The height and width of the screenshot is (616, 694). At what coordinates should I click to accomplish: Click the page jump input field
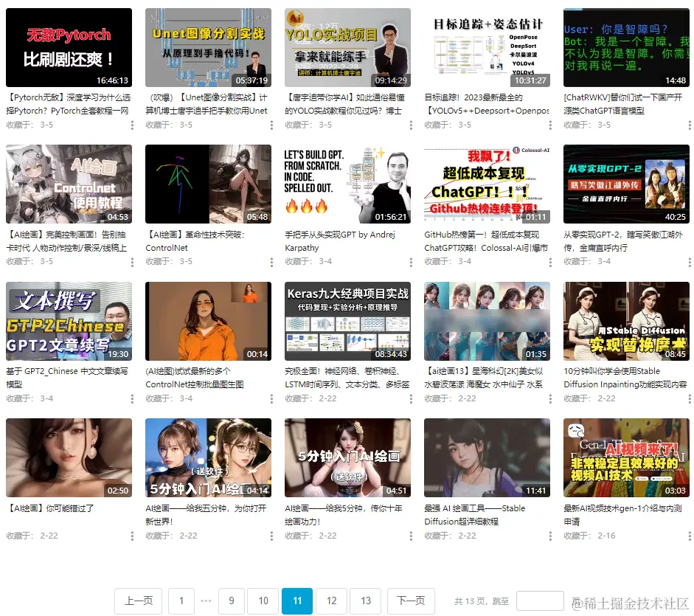pyautogui.click(x=540, y=601)
